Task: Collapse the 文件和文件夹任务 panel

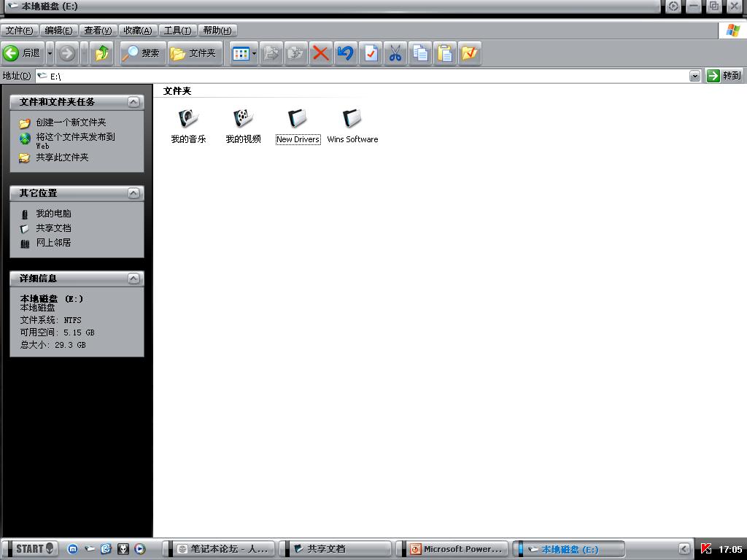Action: (x=133, y=102)
